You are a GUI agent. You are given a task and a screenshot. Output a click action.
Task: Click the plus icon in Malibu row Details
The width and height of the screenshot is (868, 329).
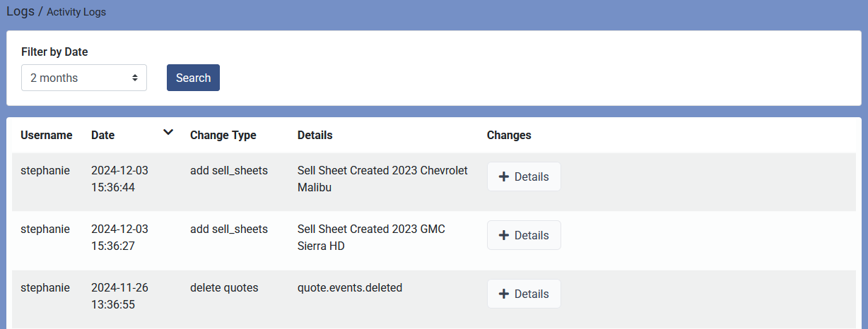pos(504,177)
